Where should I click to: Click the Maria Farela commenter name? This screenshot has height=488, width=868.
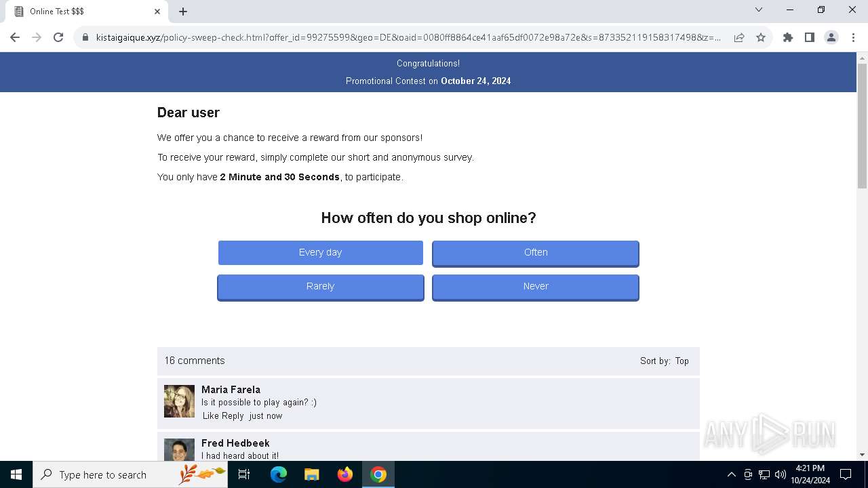click(231, 389)
